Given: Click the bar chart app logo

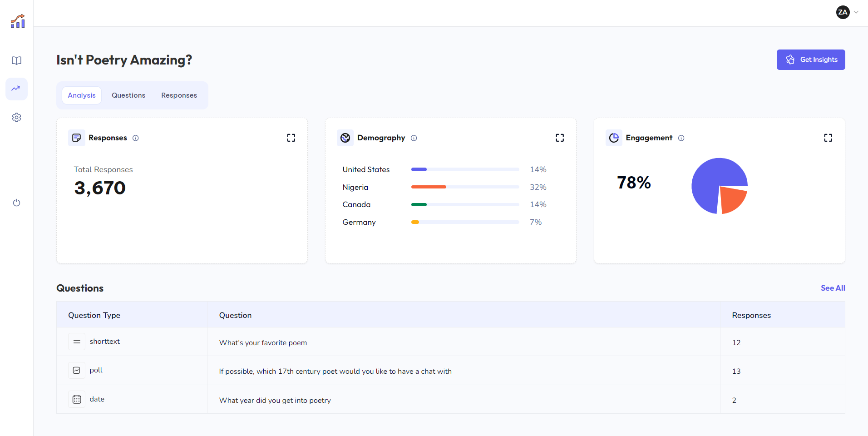Looking at the screenshot, I should point(18,21).
